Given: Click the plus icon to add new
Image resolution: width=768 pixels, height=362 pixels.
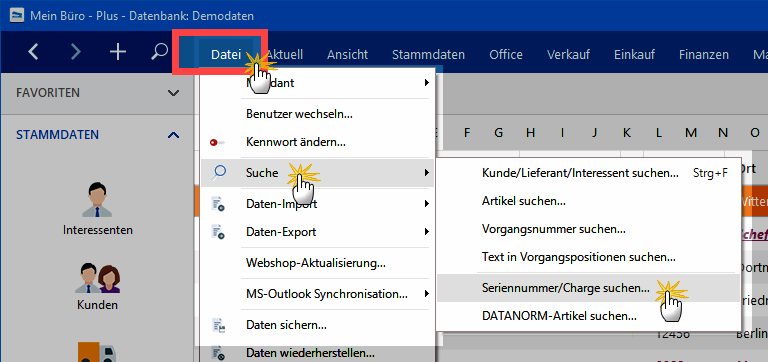Looking at the screenshot, I should (118, 51).
